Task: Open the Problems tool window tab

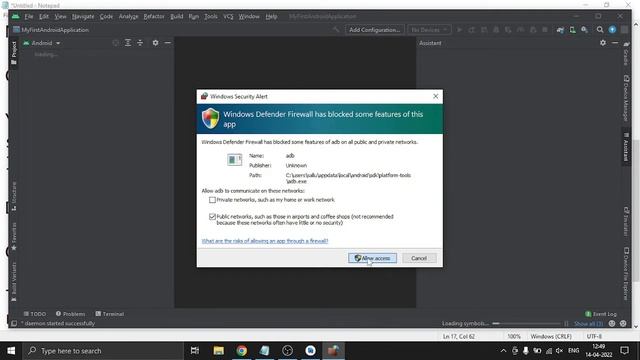Action: point(71,314)
